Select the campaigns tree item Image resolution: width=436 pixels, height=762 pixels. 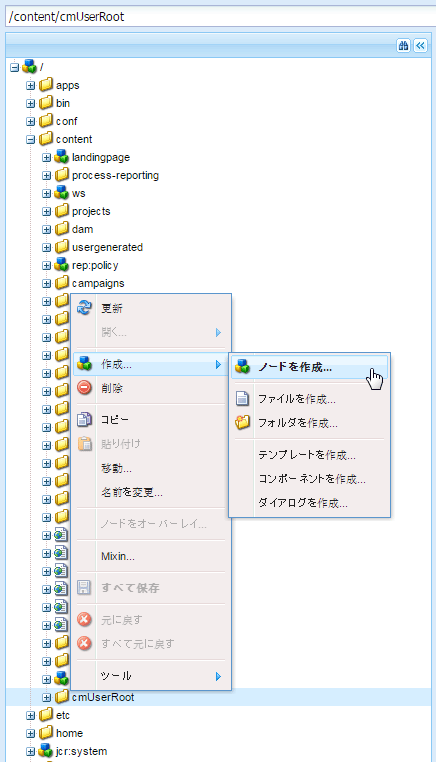point(98,283)
